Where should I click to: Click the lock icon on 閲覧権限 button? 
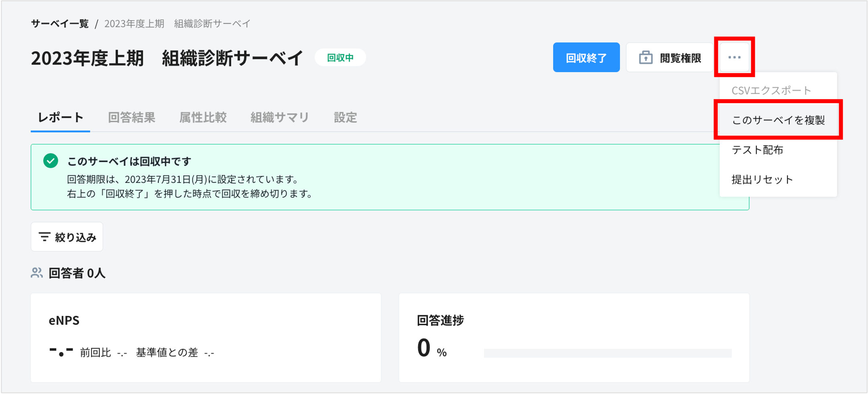click(x=644, y=57)
